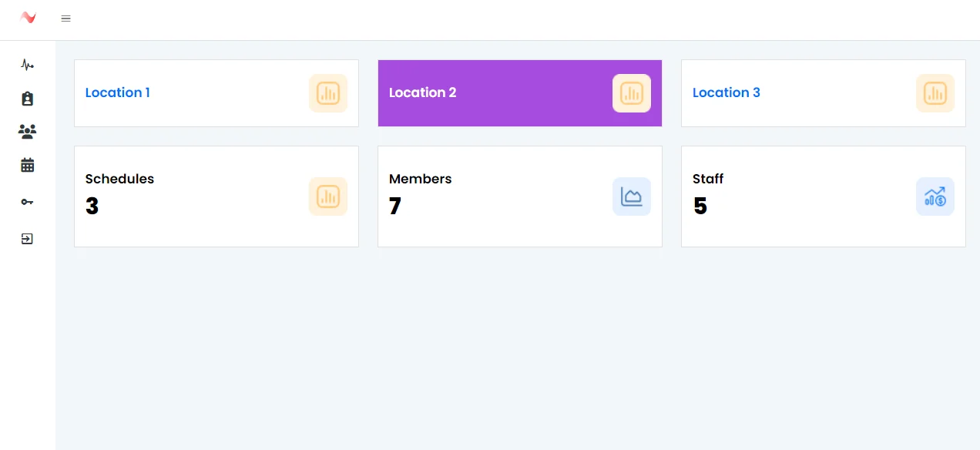Click the logout arrow sidebar icon
This screenshot has width=980, height=450.
pos(27,239)
